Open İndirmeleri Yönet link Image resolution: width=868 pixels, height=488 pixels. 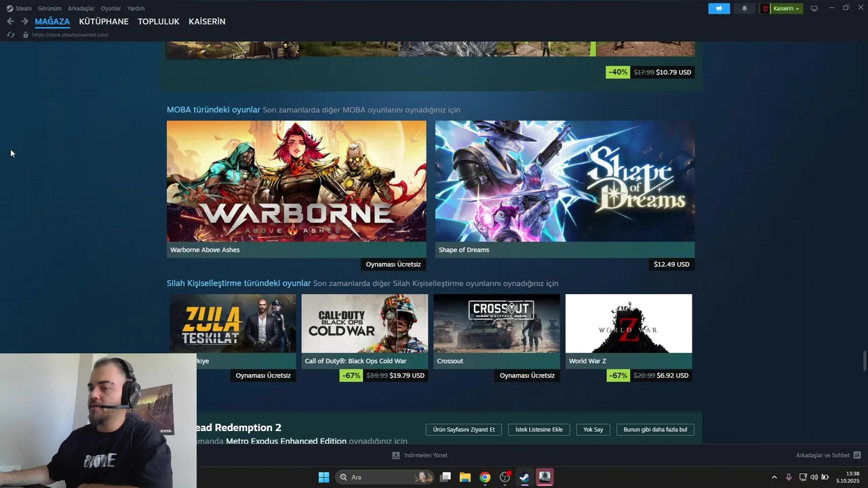coord(426,455)
